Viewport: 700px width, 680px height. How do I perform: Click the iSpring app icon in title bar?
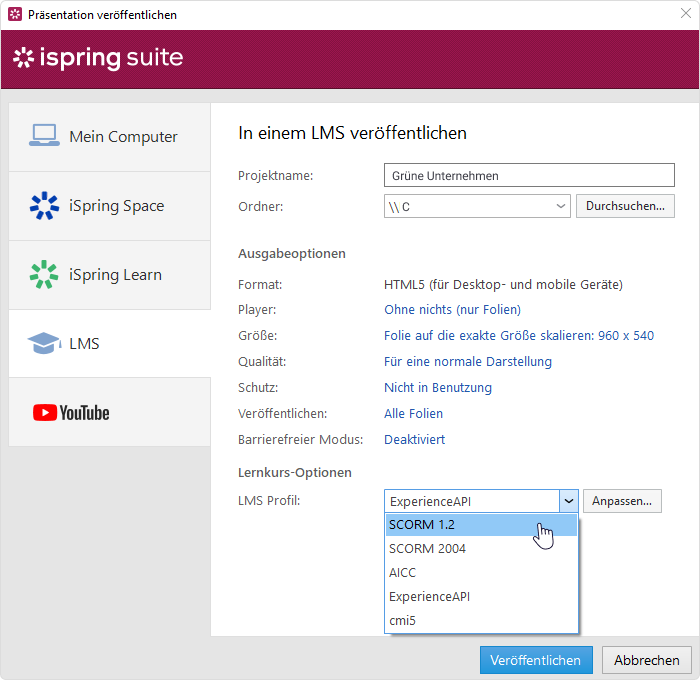pos(15,14)
